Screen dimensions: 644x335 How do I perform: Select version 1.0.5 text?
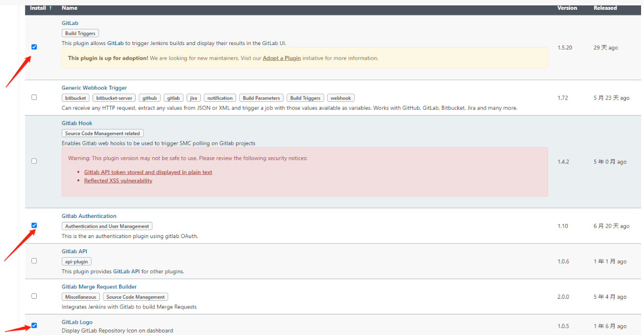(563, 326)
